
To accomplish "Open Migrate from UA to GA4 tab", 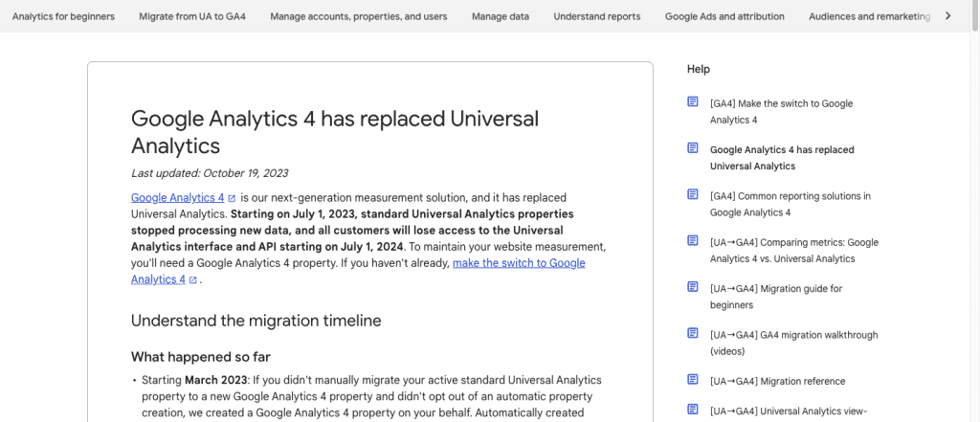I will point(192,16).
